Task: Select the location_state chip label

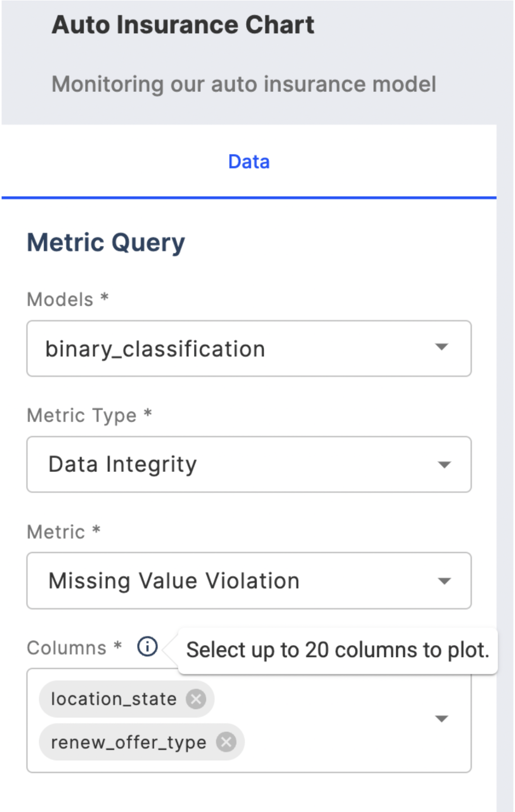Action: click(114, 699)
